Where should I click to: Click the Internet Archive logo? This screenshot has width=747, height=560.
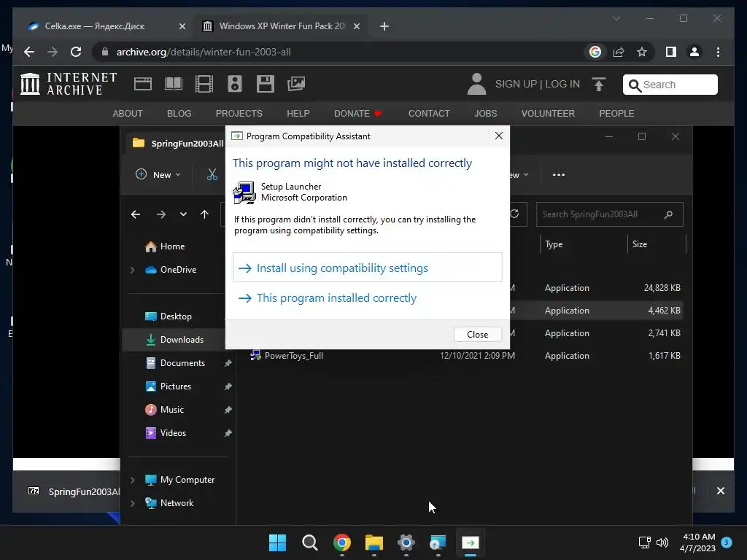point(68,84)
